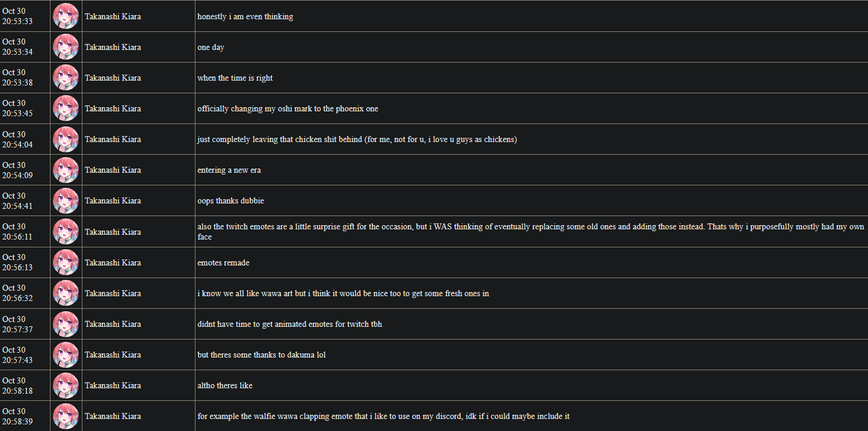Select the Oct 30 20:58:39 timestamp
The image size is (868, 431).
(x=17, y=416)
